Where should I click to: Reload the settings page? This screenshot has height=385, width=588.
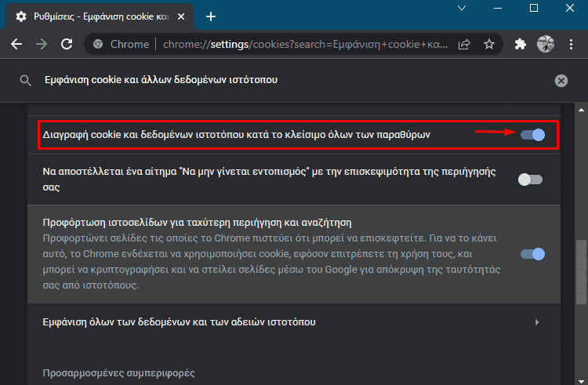pyautogui.click(x=67, y=44)
